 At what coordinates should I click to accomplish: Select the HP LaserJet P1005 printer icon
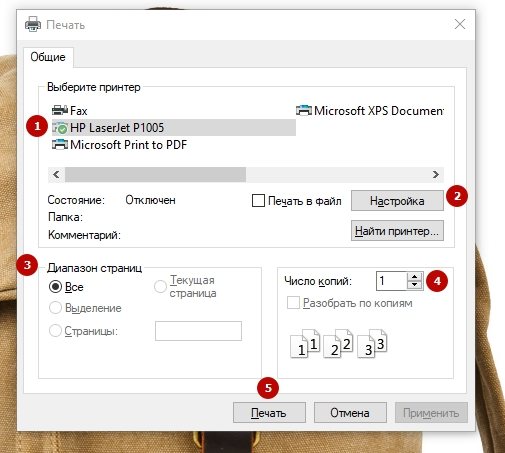pos(60,128)
